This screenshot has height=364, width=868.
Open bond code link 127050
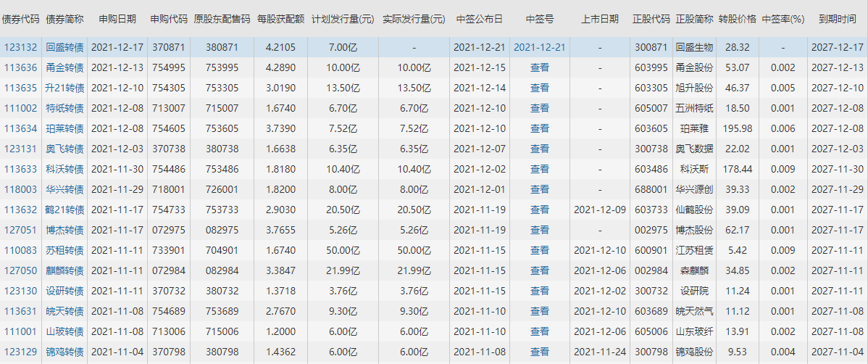20,270
